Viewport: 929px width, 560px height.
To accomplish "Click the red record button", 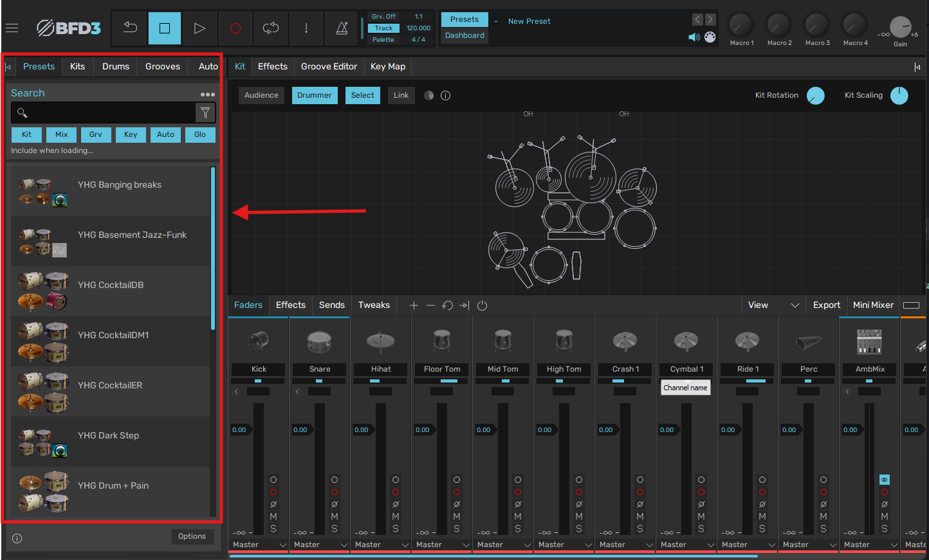I will [x=235, y=28].
